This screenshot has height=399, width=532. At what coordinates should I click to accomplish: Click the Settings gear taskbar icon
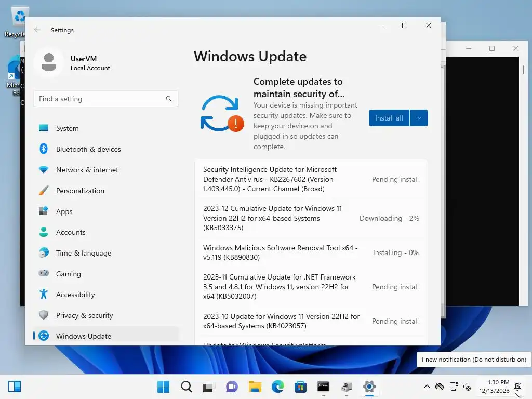[x=369, y=387]
